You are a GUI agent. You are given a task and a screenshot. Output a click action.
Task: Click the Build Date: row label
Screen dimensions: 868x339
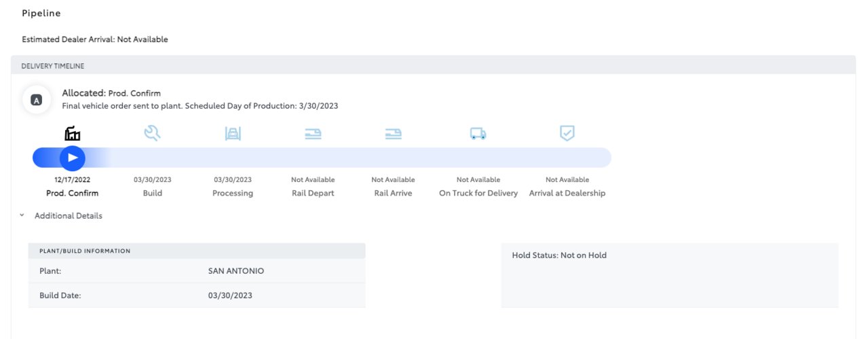point(60,296)
